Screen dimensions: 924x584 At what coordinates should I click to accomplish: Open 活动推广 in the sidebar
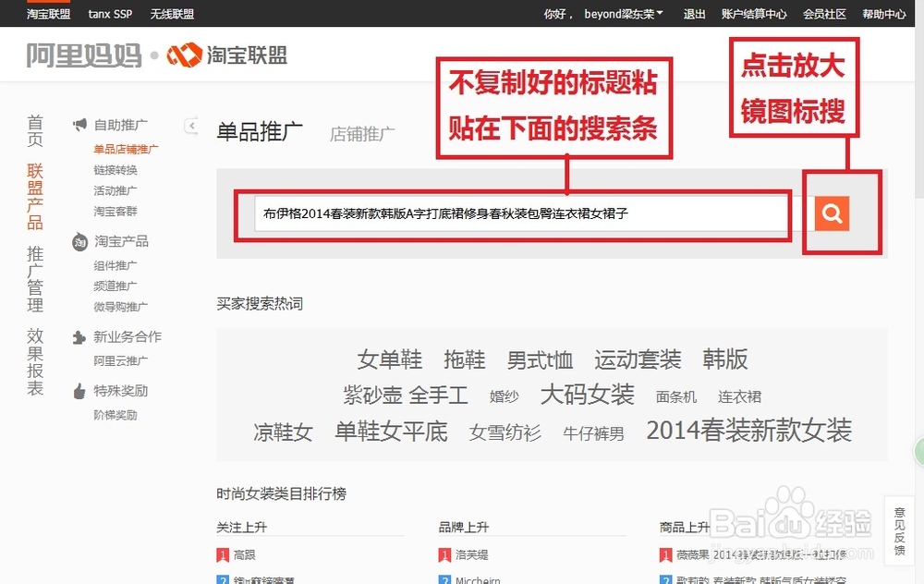click(x=115, y=190)
